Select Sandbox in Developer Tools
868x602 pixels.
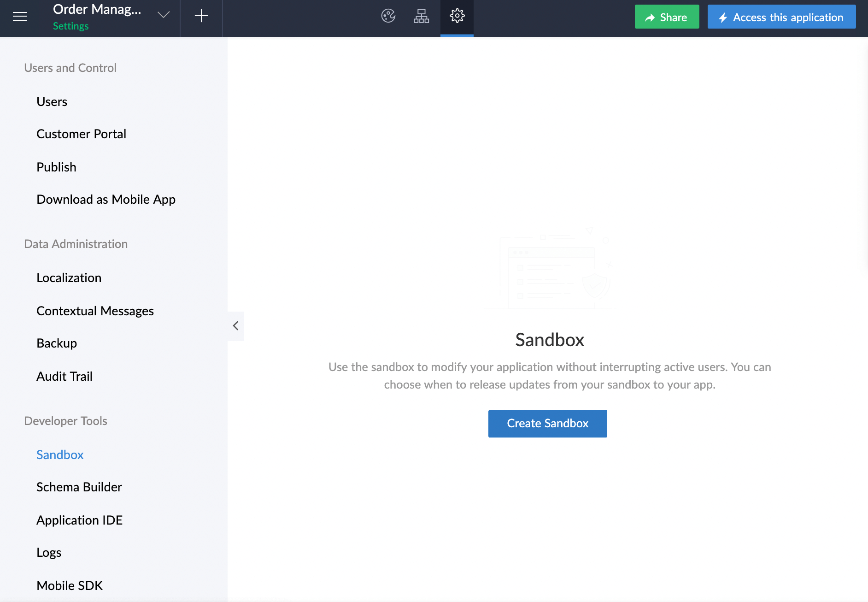pos(60,455)
